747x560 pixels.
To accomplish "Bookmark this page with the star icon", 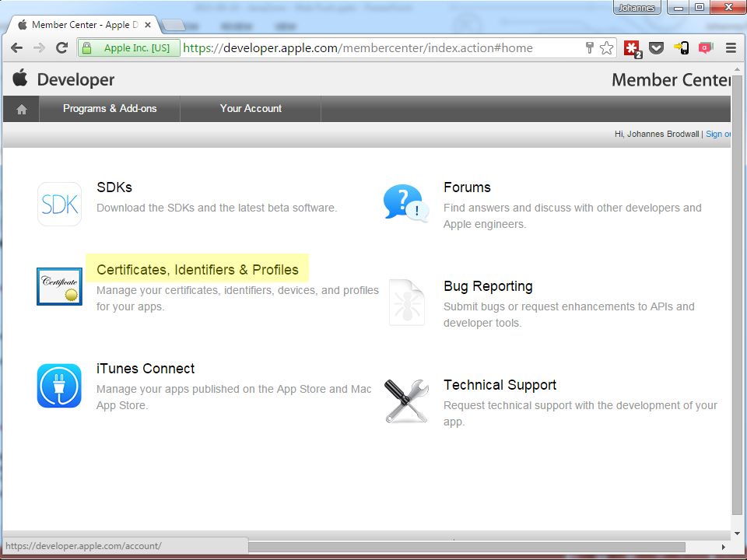I will coord(606,47).
